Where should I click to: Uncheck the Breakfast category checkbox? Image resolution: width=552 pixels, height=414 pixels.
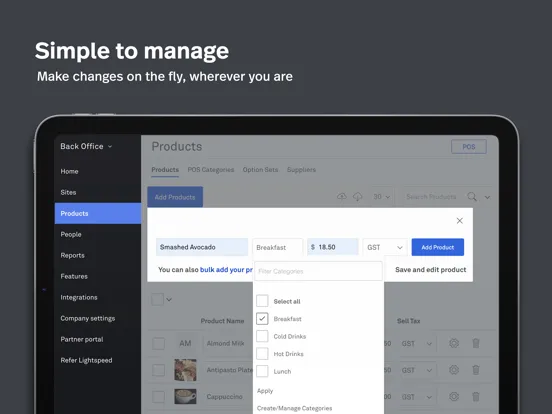pos(262,319)
